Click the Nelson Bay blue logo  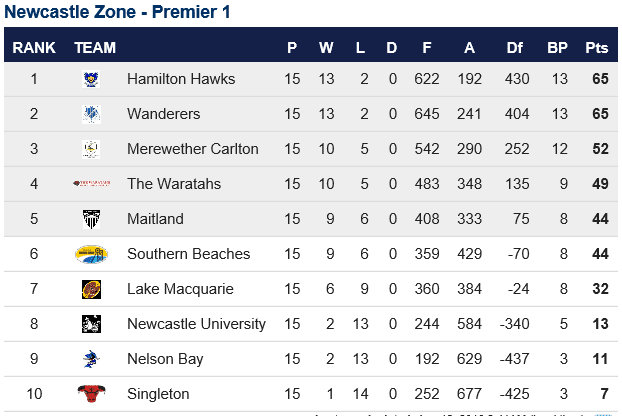(91, 359)
